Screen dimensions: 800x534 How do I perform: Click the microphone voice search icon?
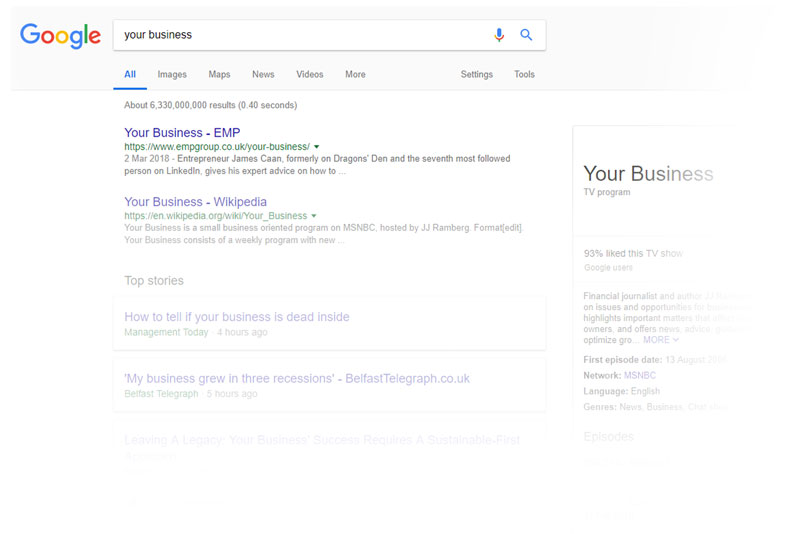499,35
